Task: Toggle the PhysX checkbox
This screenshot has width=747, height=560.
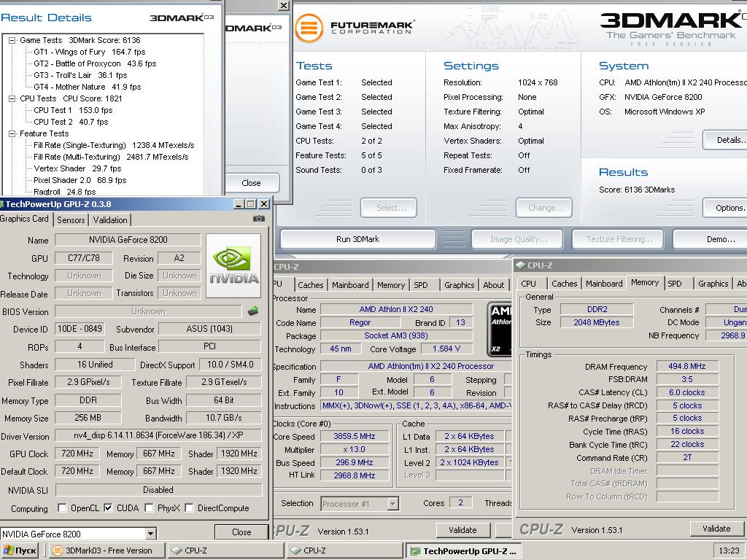Action: coord(149,507)
